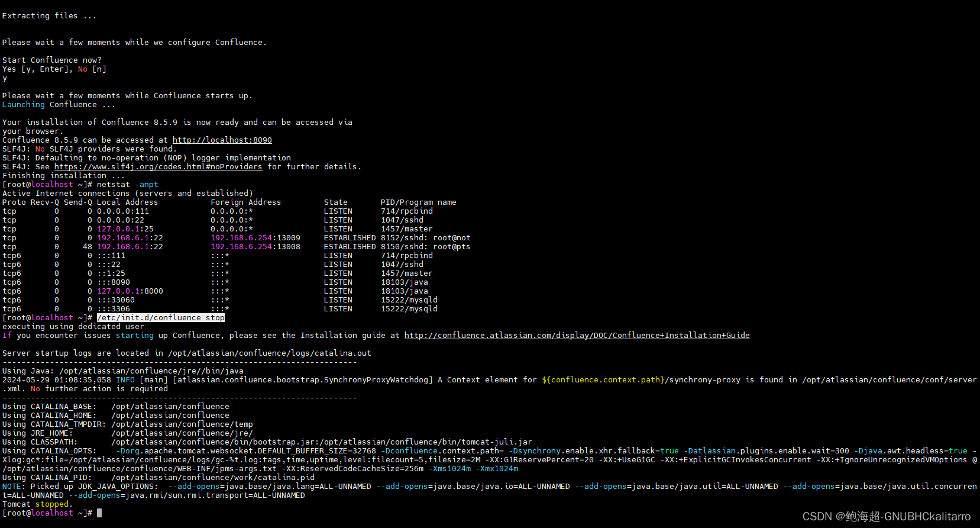Click the 'PID/Program name' column header
The height and width of the screenshot is (528, 980).
(x=418, y=202)
